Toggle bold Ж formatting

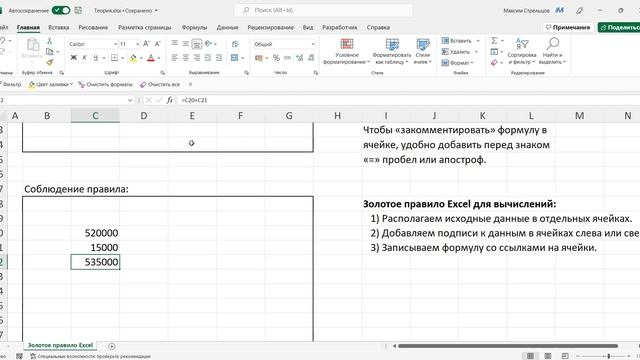click(73, 58)
